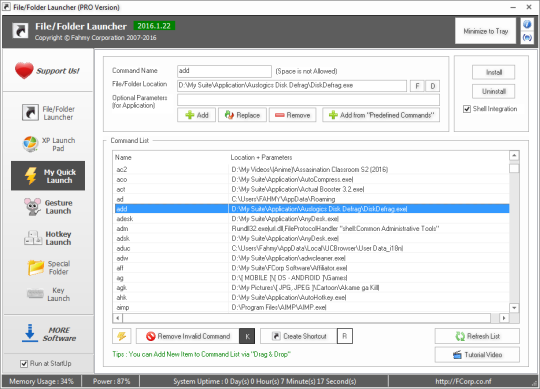540x389 pixels.
Task: Click the list scroll down arrow
Action: [514, 308]
